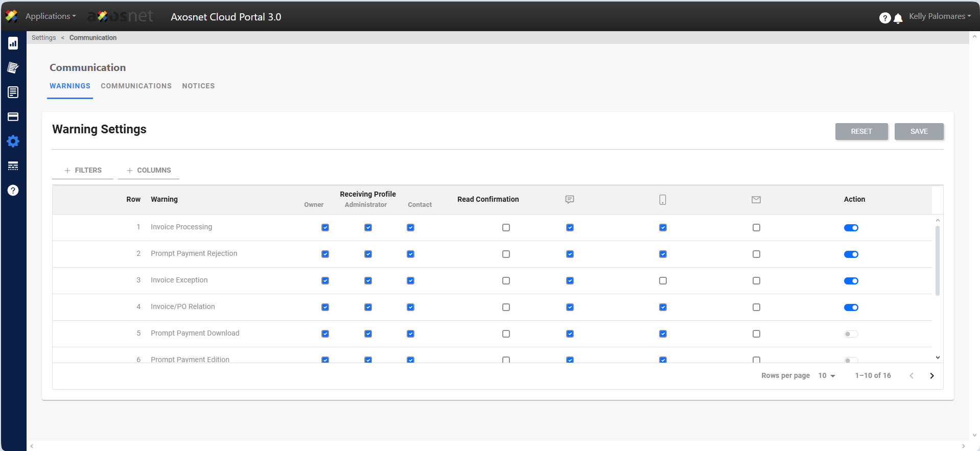Click the Save button
Screen dimensions: 980x451
tap(919, 132)
